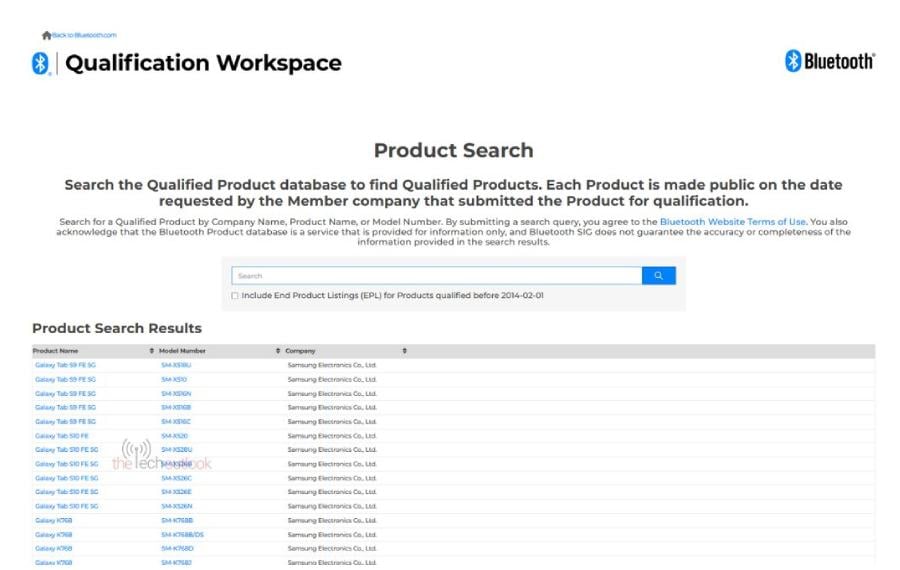Viewport: 900px width, 570px height.
Task: Open Galaxy K768 product in SM-K768D row
Action: tap(53, 549)
